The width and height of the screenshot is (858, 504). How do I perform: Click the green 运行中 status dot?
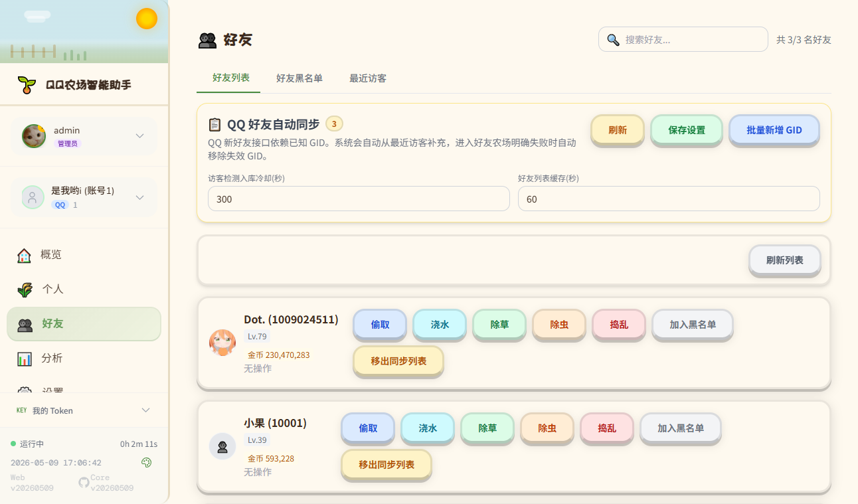pos(13,444)
